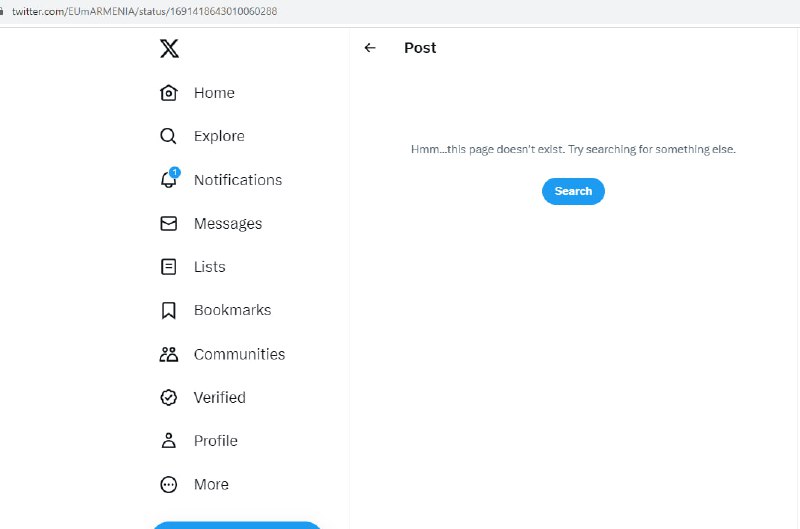The image size is (800, 529).
Task: Go back using the left arrow
Action: click(370, 48)
